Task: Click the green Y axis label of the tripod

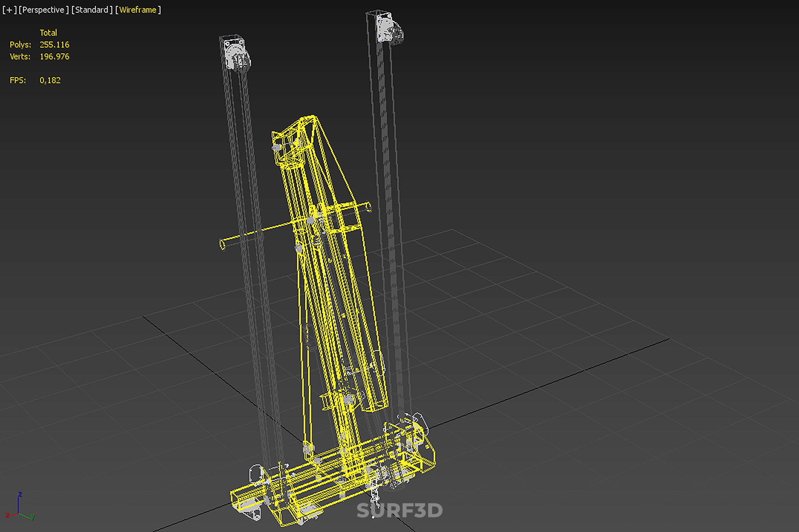Action: click(33, 517)
